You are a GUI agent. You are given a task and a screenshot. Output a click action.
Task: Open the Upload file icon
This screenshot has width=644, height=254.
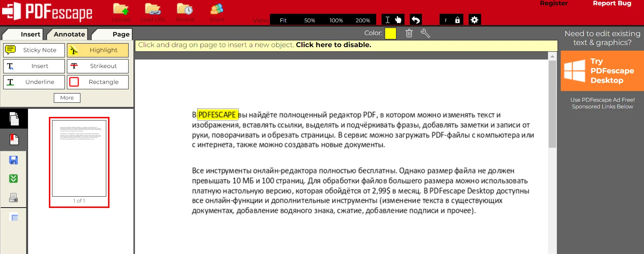click(x=121, y=9)
